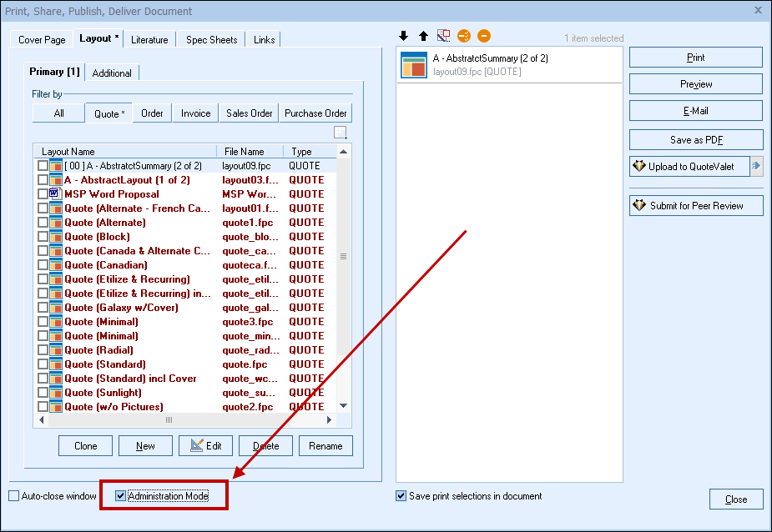Click the small grid icon above layout list
The height and width of the screenshot is (532, 772).
[x=340, y=133]
